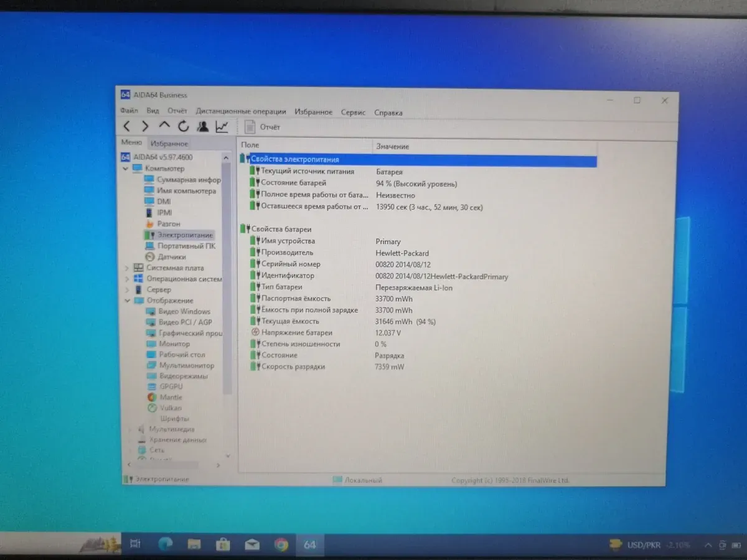Open user management person icon
Viewport: 747px width, 560px height.
pyautogui.click(x=202, y=126)
